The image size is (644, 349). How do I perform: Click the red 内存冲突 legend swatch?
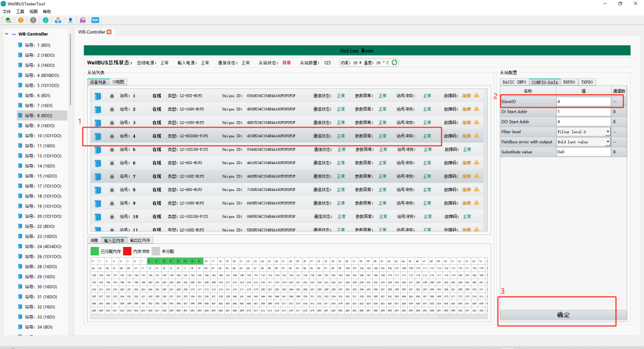[128, 251]
